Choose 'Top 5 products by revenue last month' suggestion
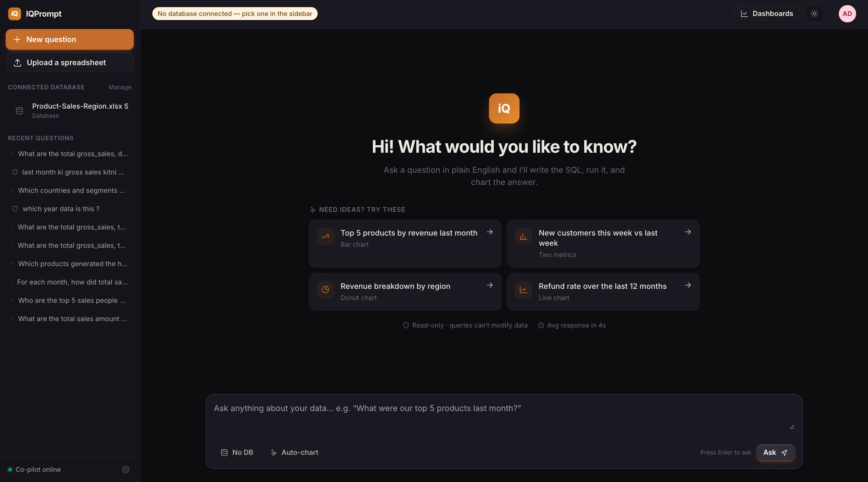Screen dimensions: 868x482 (405, 243)
